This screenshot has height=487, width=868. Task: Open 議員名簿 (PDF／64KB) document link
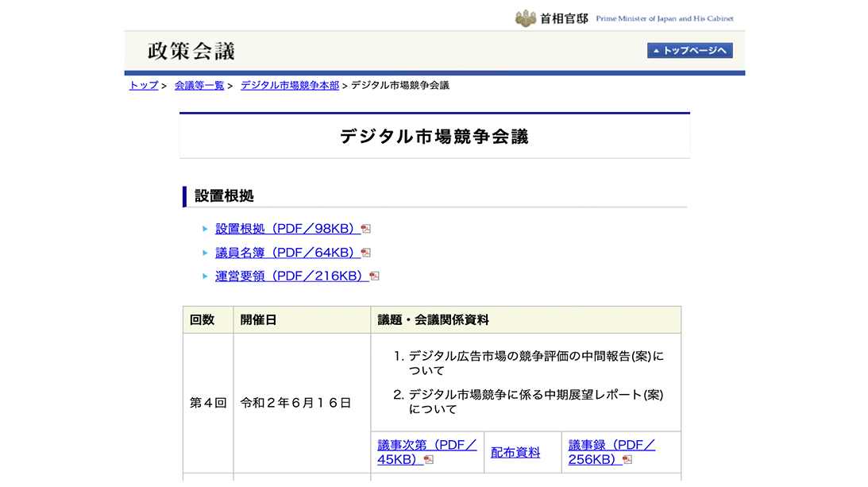click(287, 253)
